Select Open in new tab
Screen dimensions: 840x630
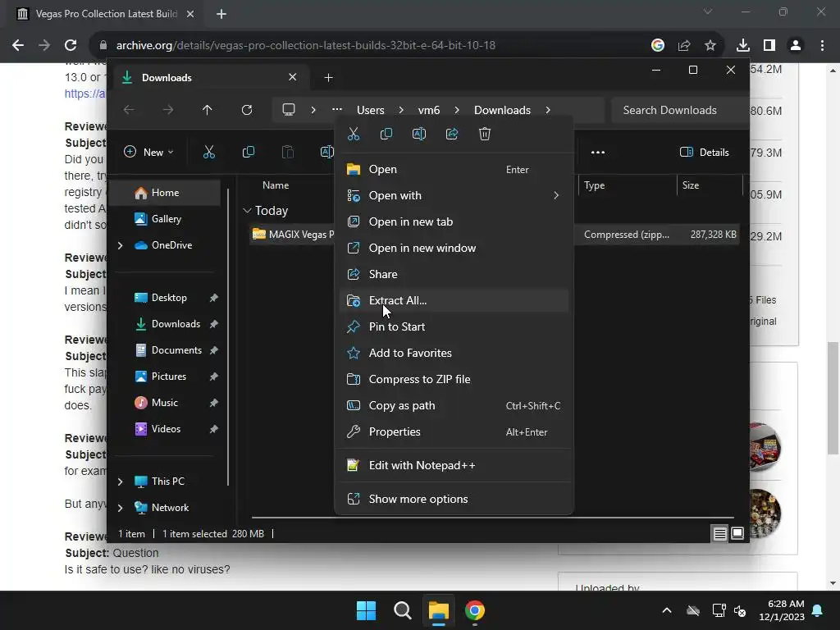(x=454, y=221)
